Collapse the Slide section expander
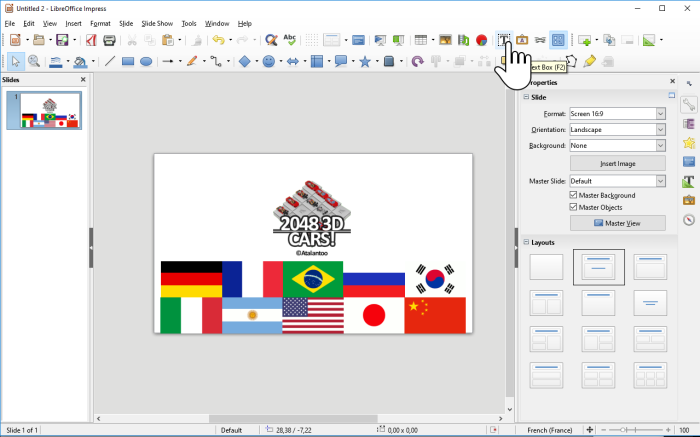This screenshot has height=437, width=700. (x=526, y=97)
